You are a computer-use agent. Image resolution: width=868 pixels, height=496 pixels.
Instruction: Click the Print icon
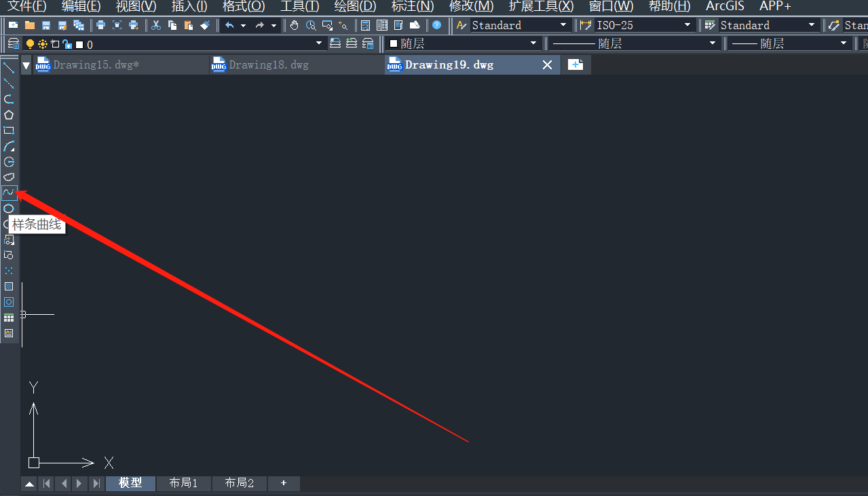click(x=100, y=25)
